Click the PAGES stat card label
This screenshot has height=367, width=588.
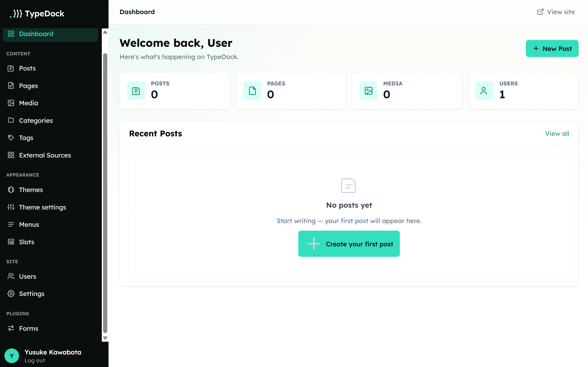tap(276, 84)
